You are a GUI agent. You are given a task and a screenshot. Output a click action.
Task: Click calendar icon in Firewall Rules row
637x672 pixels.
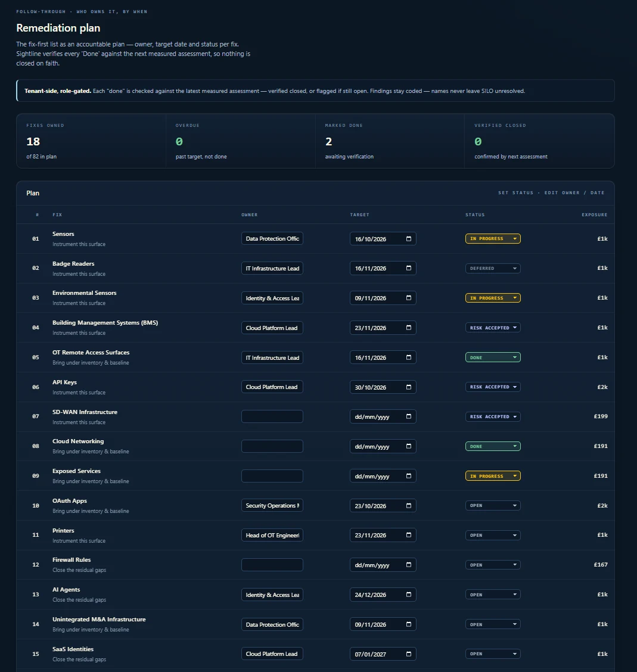(x=409, y=565)
